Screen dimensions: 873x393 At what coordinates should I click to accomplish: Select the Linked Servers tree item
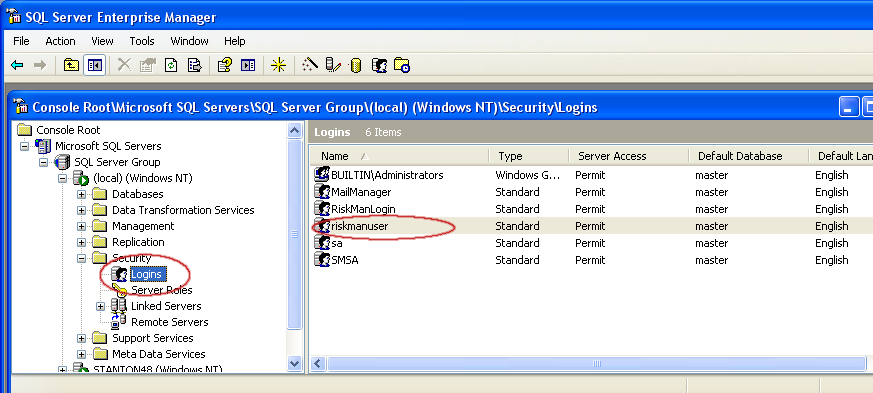tap(166, 306)
